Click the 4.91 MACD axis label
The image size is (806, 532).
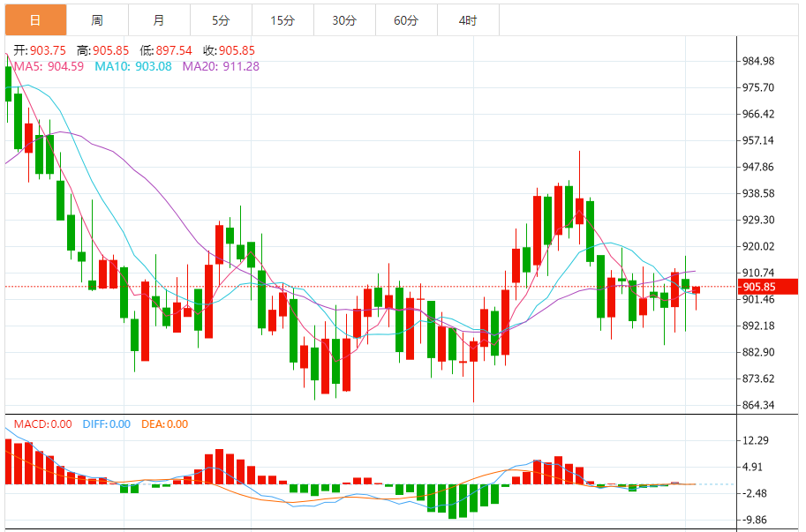pyautogui.click(x=752, y=468)
